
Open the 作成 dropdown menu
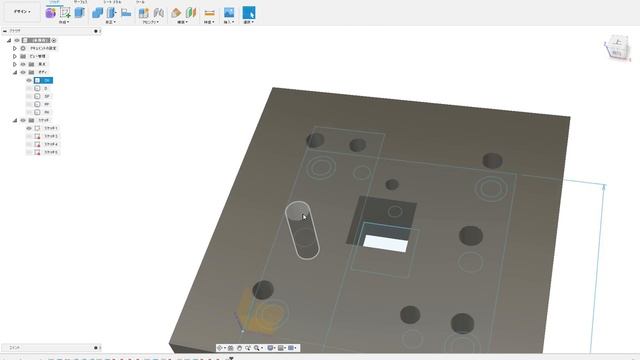pos(63,22)
